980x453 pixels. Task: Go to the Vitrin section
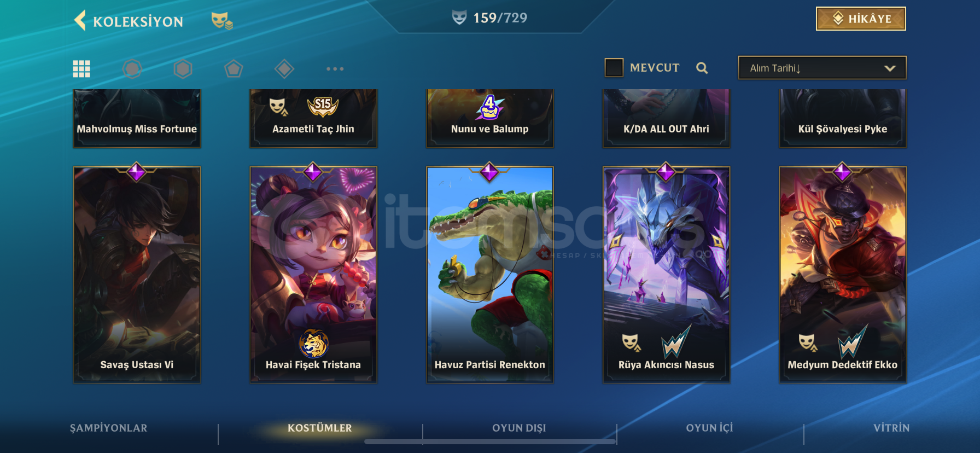point(891,428)
